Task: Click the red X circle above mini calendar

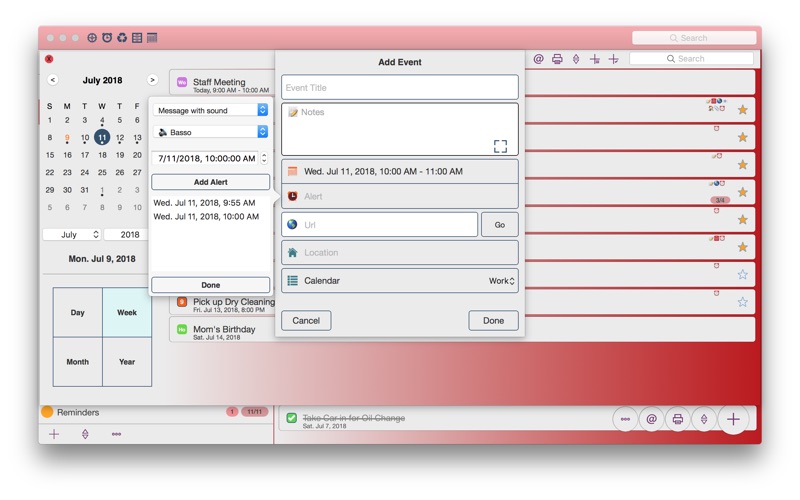Action: (49, 59)
